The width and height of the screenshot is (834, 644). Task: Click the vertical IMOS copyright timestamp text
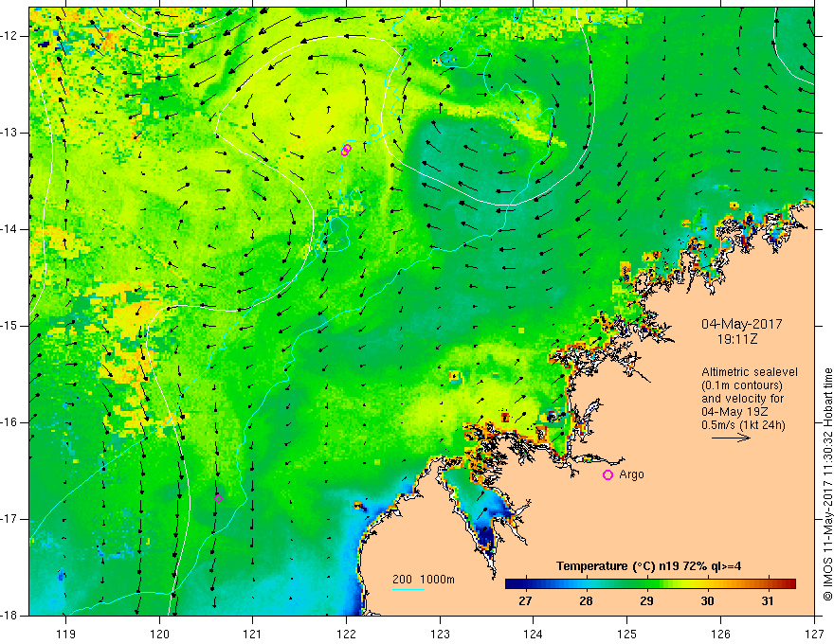827,485
